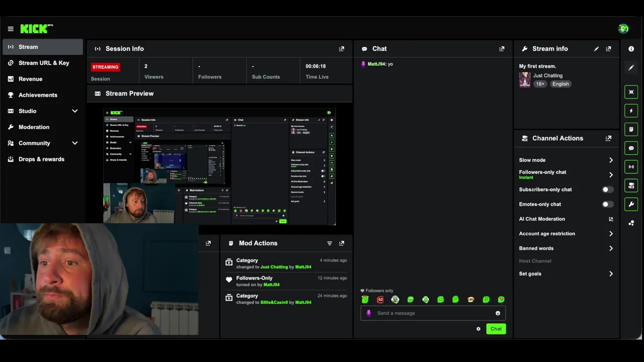Click the 00:06:18 Time Live value

point(315,66)
